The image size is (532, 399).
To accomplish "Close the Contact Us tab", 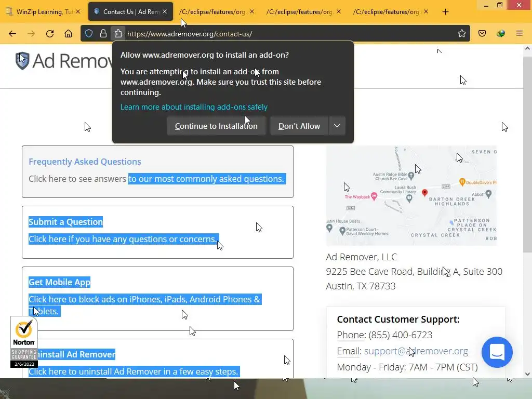I will pos(165,11).
